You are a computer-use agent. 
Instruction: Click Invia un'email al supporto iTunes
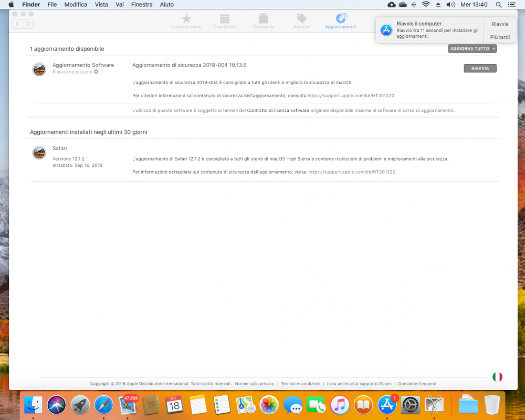point(359,384)
